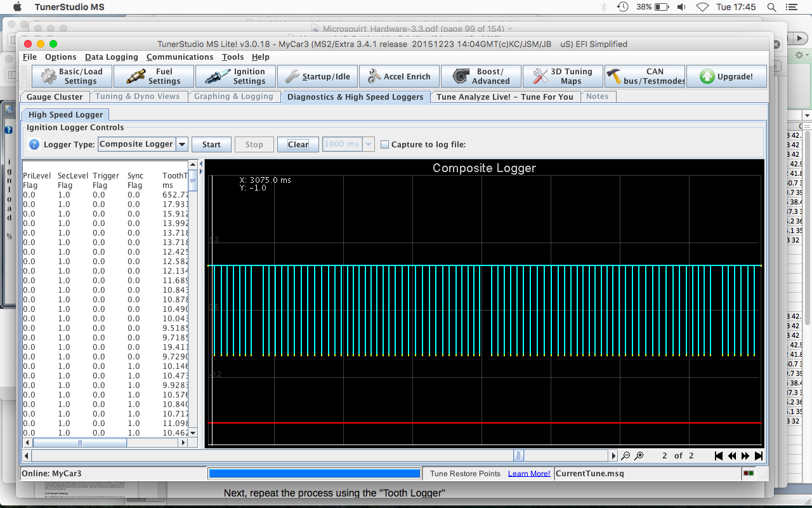Viewport: 812px width, 508px height.
Task: Click the green Upgrade! arrow button
Action: (x=726, y=76)
